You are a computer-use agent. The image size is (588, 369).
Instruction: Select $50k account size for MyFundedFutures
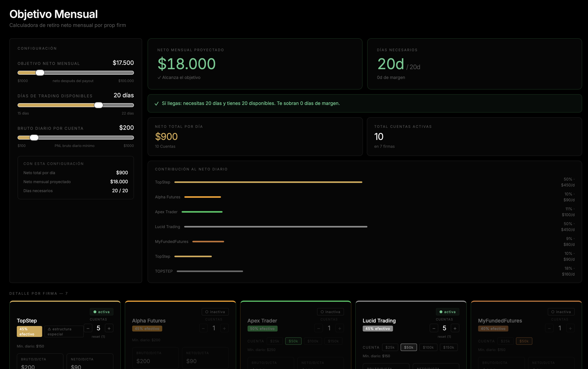(x=524, y=341)
